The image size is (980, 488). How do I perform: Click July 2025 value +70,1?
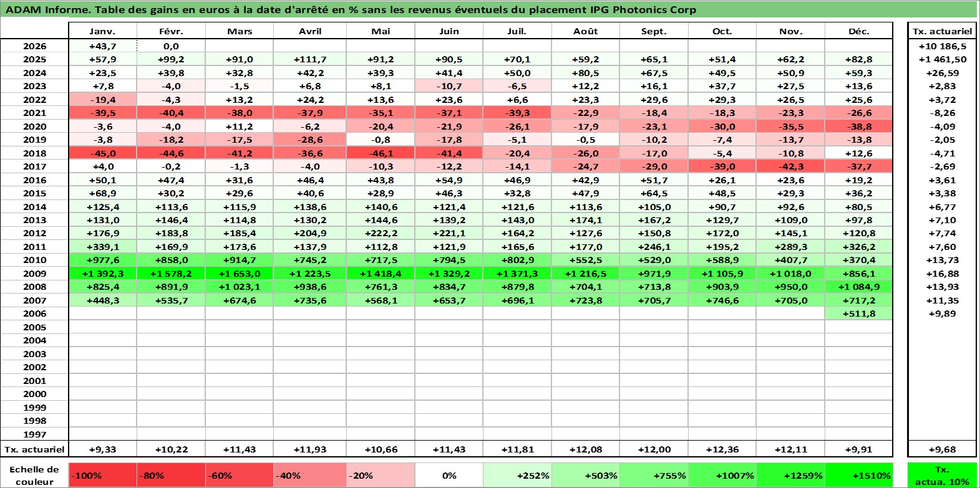tap(517, 59)
